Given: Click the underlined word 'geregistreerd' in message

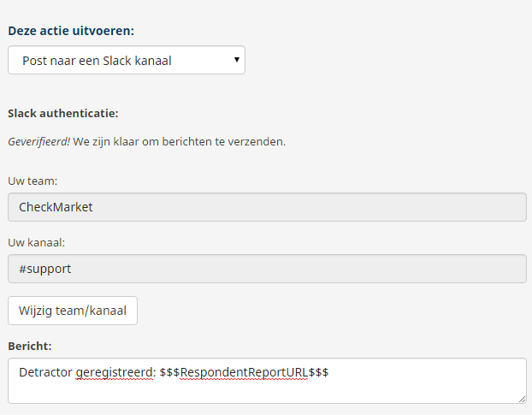Looking at the screenshot, I should point(114,372).
